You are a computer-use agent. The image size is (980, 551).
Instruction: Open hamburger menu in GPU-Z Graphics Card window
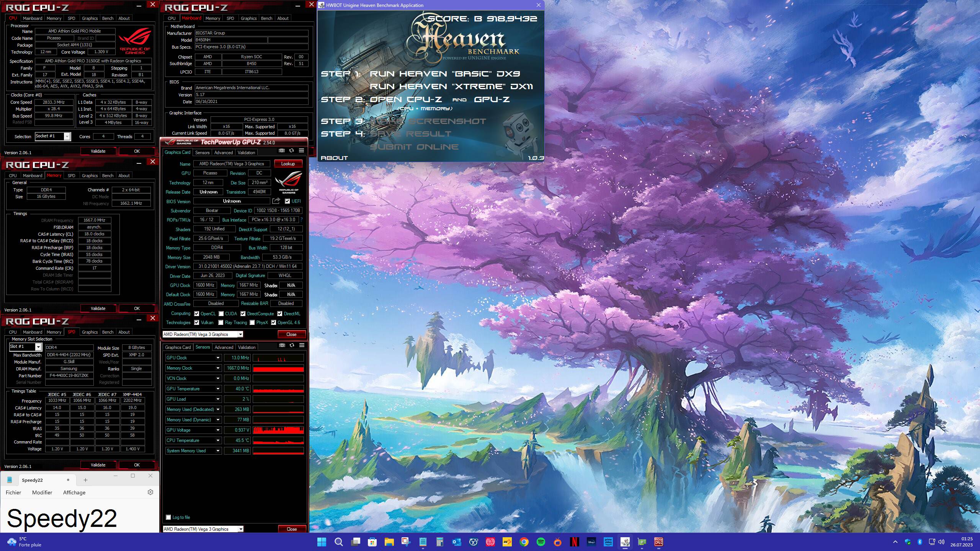(302, 151)
